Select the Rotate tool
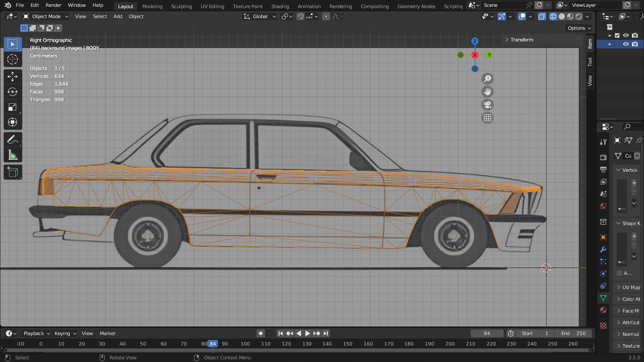This screenshot has height=362, width=644. tap(12, 92)
